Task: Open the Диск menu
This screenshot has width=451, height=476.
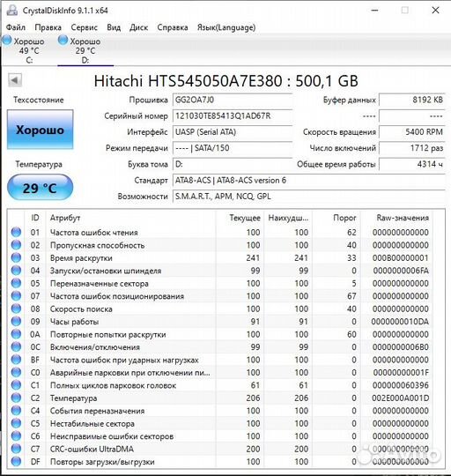Action: tap(138, 27)
